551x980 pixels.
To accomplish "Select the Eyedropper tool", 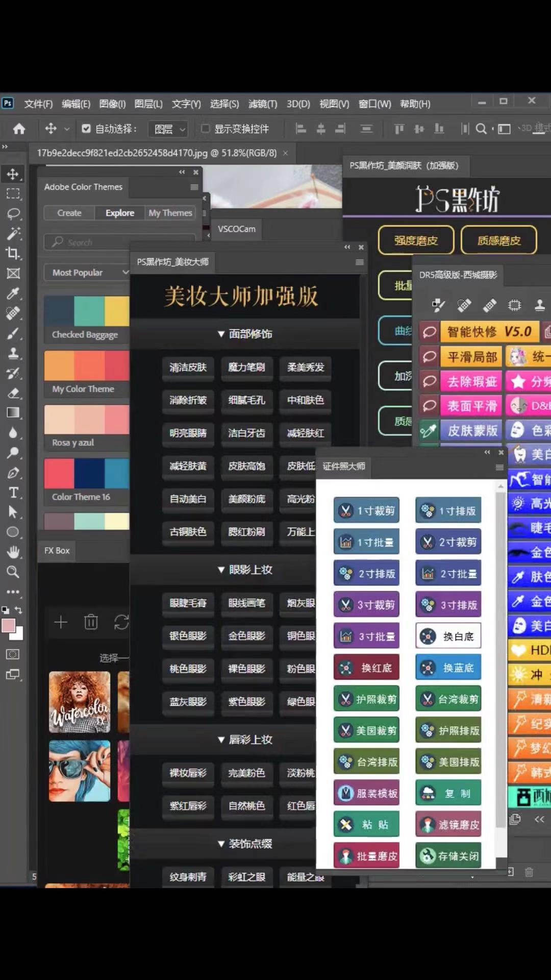I will tap(13, 293).
